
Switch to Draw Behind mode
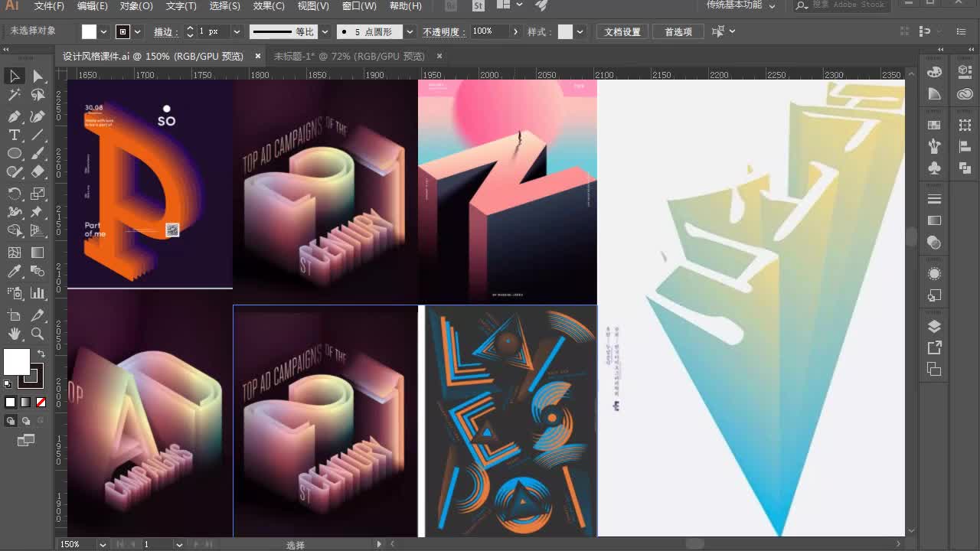26,421
